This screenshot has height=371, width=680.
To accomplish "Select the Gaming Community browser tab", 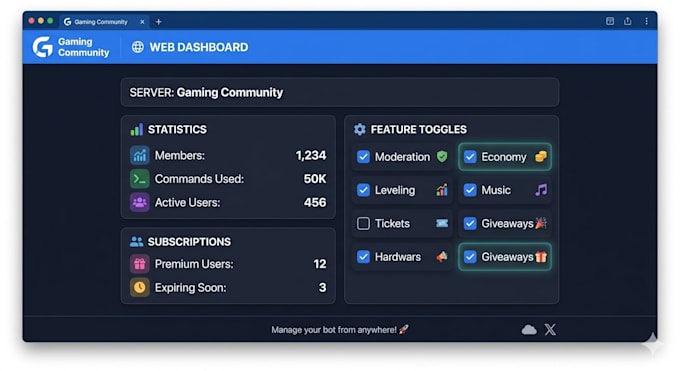I will click(104, 22).
